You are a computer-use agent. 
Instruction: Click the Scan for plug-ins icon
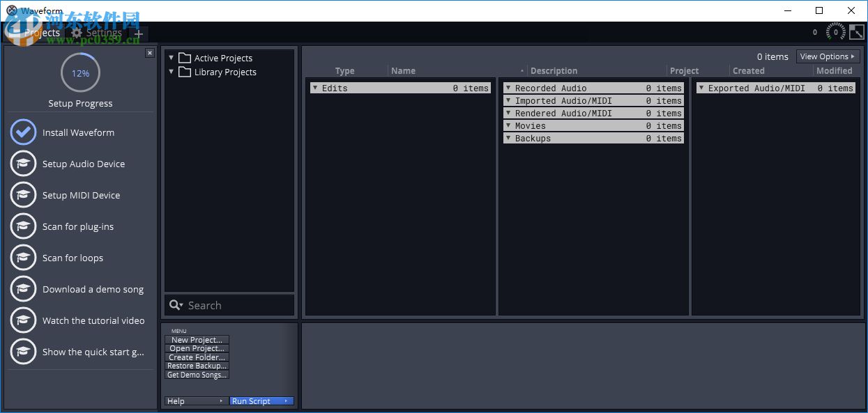click(23, 226)
